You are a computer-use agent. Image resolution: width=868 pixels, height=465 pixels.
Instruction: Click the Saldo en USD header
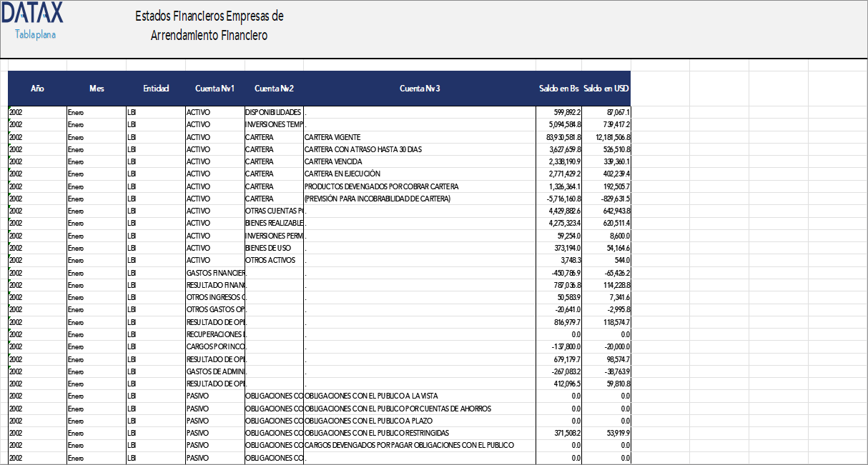606,89
